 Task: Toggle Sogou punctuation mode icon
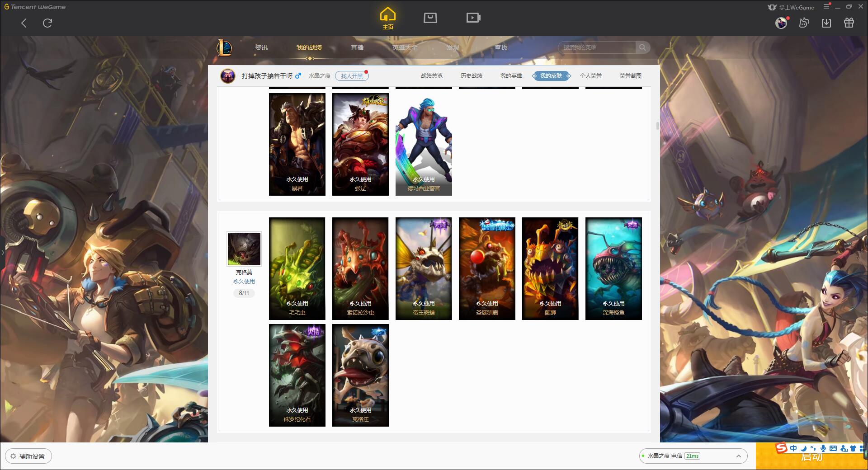813,448
